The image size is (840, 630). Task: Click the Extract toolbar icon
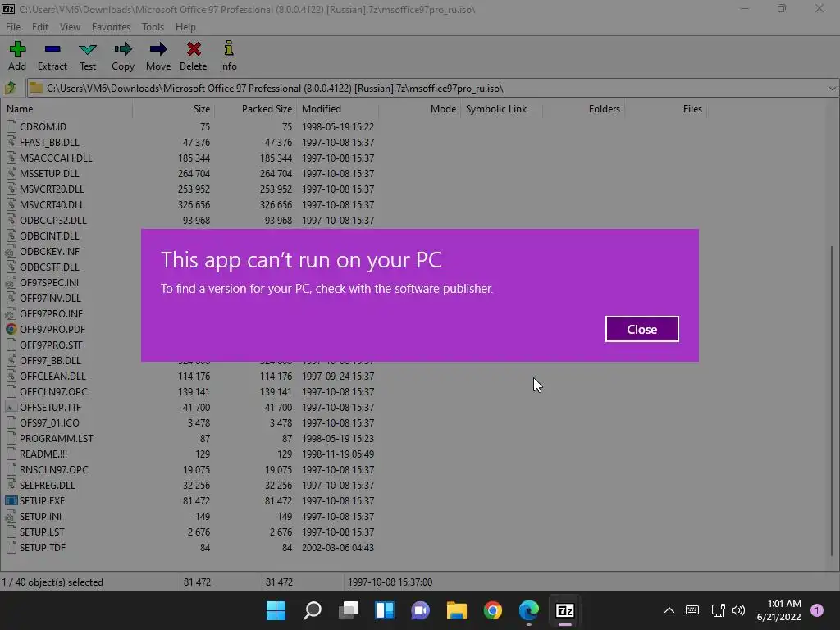point(52,49)
